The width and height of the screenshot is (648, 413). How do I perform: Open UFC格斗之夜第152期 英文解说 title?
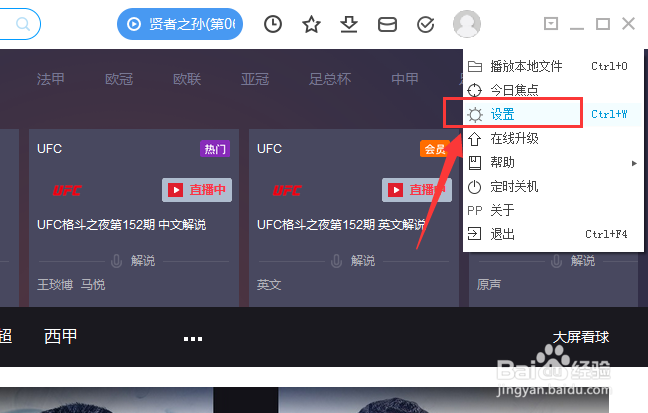tap(341, 224)
